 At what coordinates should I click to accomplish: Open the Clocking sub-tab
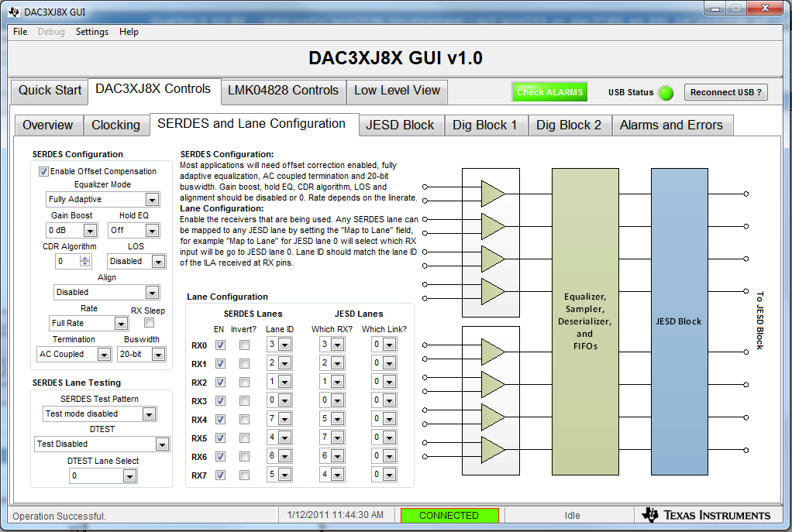(115, 125)
